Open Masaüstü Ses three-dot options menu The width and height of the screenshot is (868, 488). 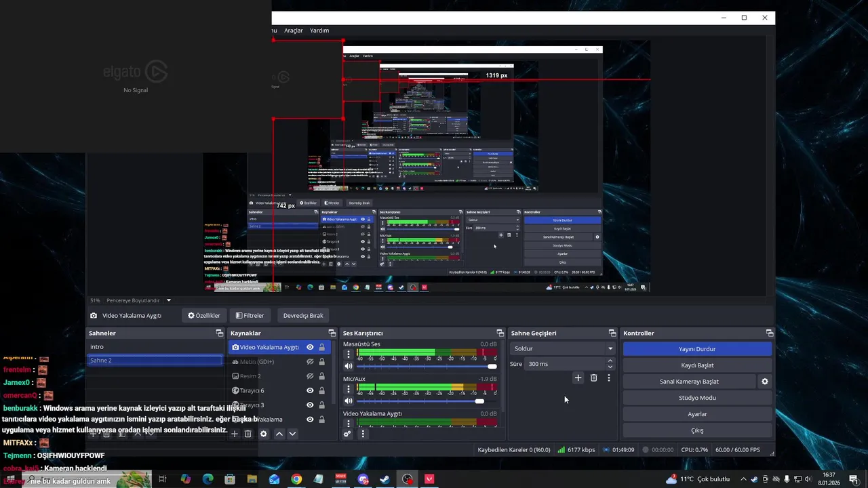point(349,354)
